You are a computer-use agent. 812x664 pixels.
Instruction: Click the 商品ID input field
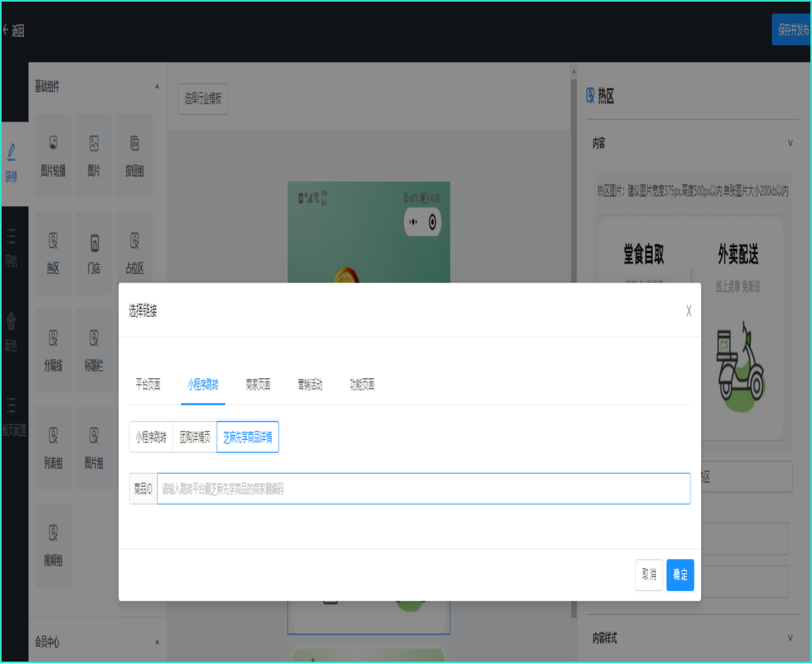(423, 488)
